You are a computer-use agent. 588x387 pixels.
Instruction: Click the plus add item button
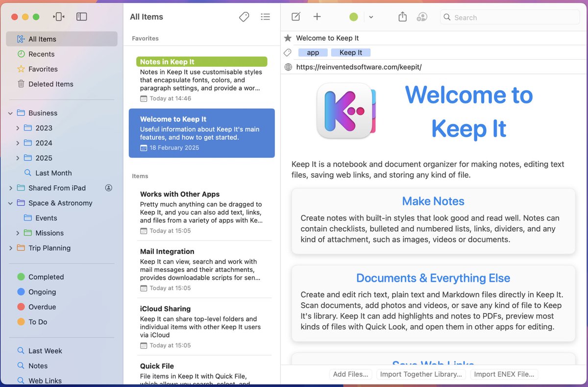(x=317, y=17)
